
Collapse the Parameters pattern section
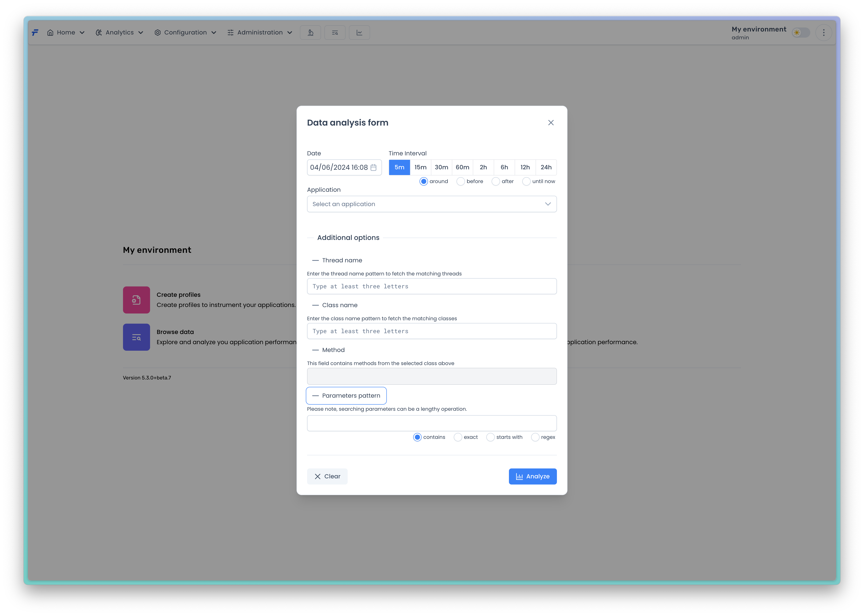(346, 396)
